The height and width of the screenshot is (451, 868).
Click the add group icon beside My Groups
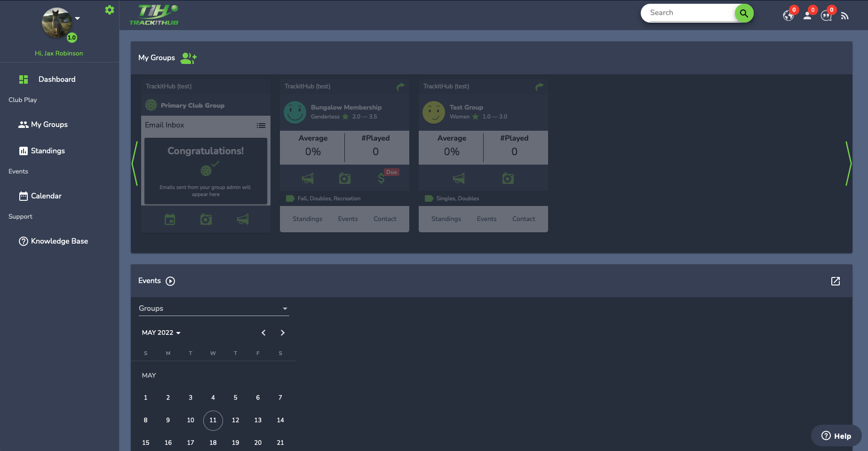(188, 58)
